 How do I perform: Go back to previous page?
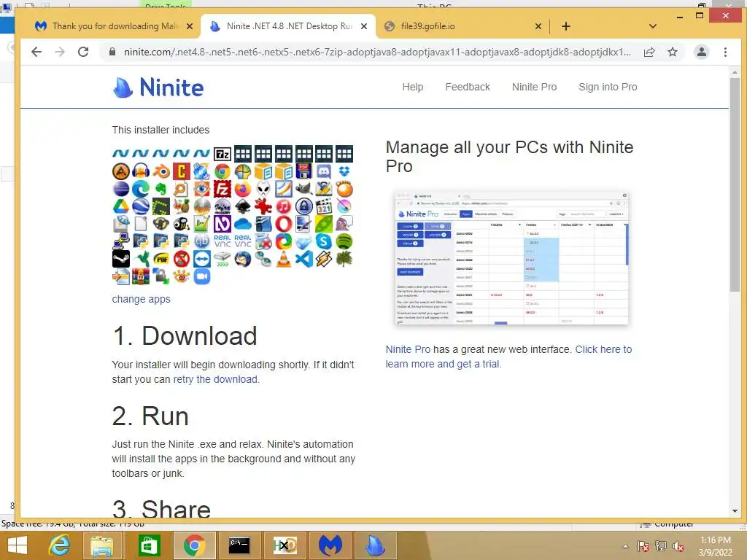[36, 52]
